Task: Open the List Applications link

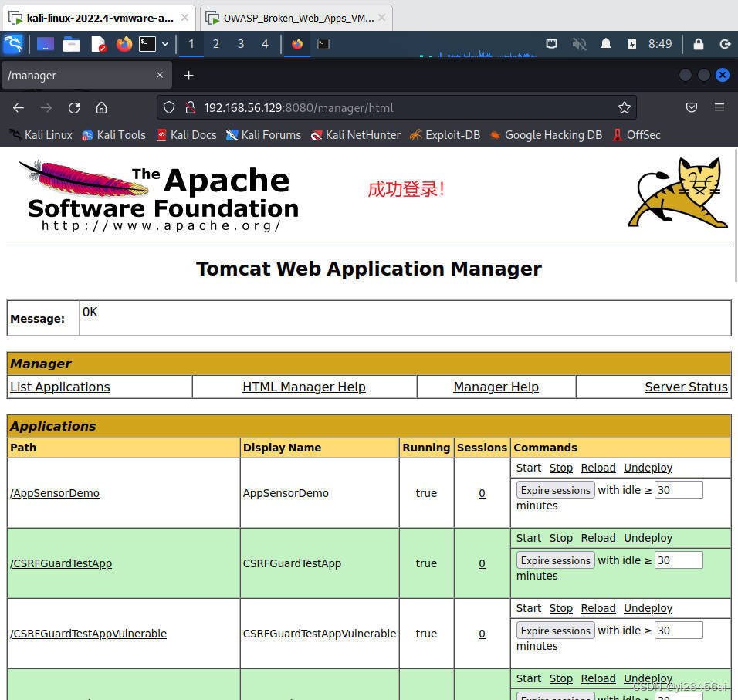Action: pos(59,387)
